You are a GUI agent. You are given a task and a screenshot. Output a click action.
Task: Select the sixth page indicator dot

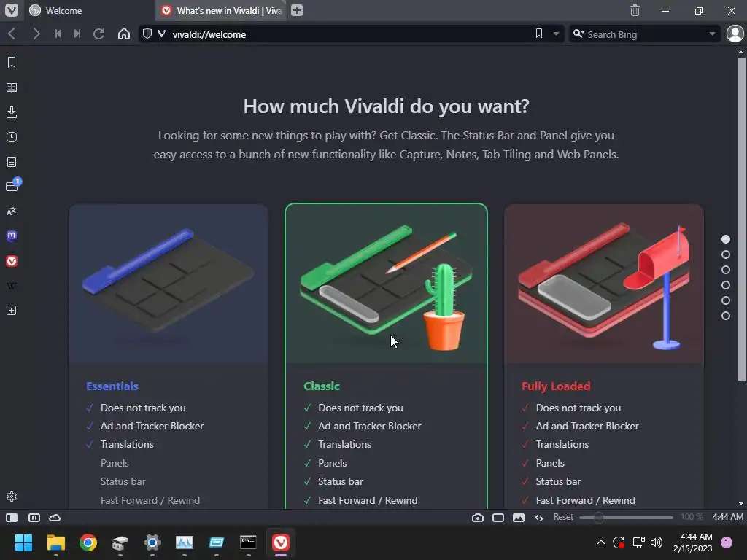[726, 316]
